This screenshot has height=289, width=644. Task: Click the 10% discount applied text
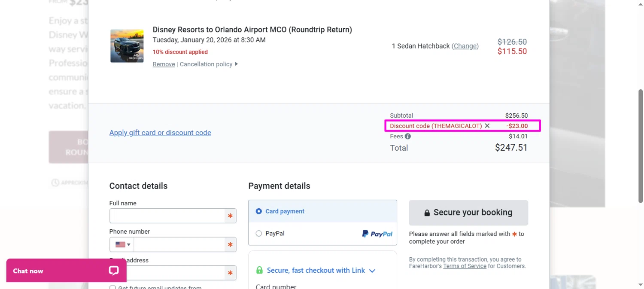tap(180, 52)
